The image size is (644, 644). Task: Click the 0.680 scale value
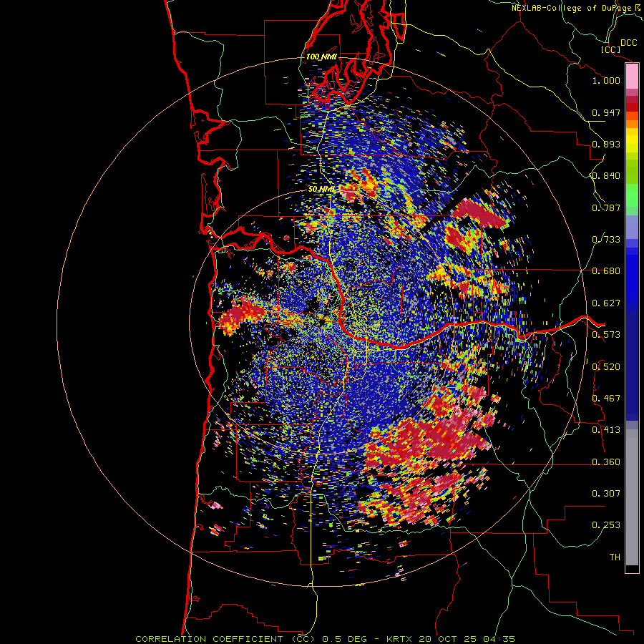point(606,271)
